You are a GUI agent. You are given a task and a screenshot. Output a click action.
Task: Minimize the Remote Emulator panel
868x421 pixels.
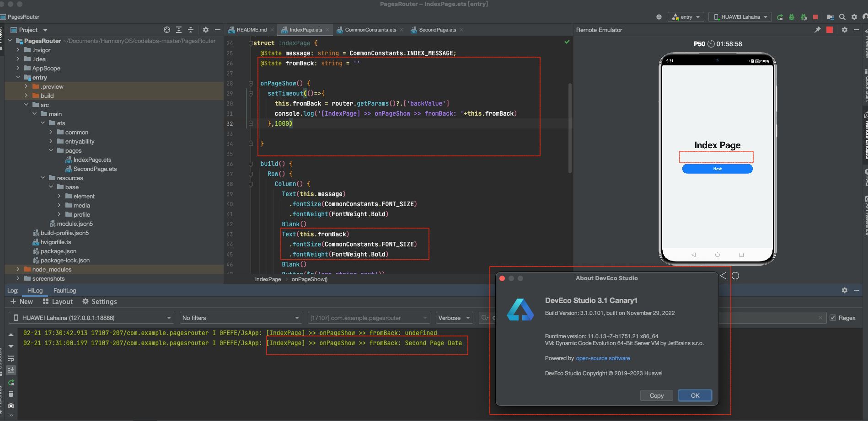pos(857,30)
